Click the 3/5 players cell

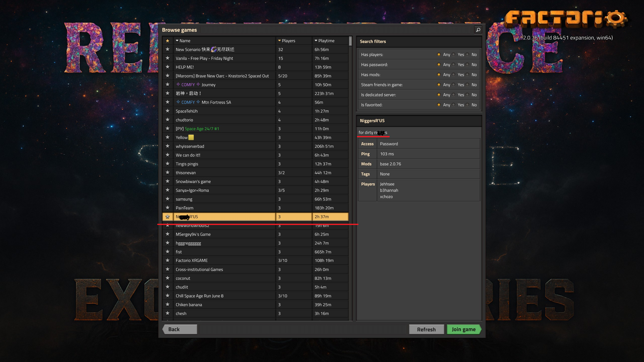coord(294,190)
